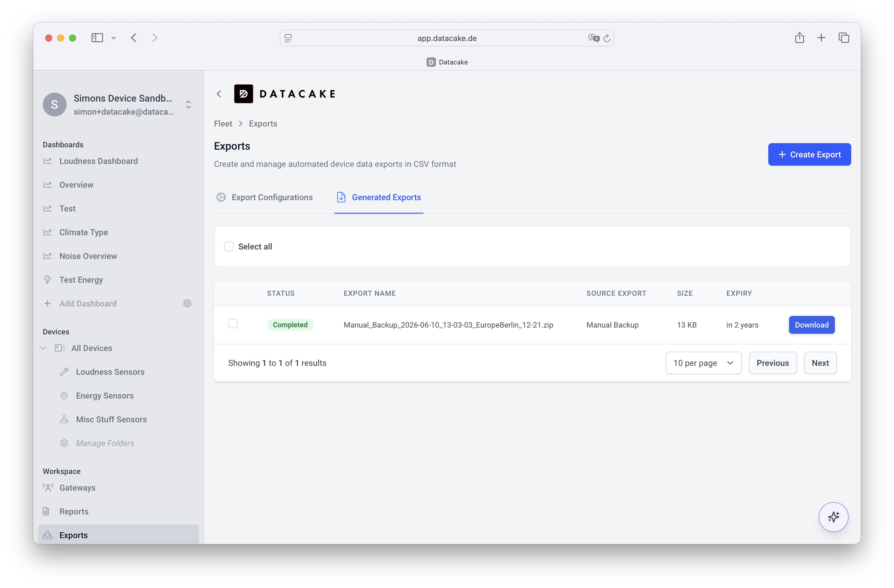Image resolution: width=894 pixels, height=588 pixels.
Task: Reload the page with refresh icon
Action: [607, 38]
